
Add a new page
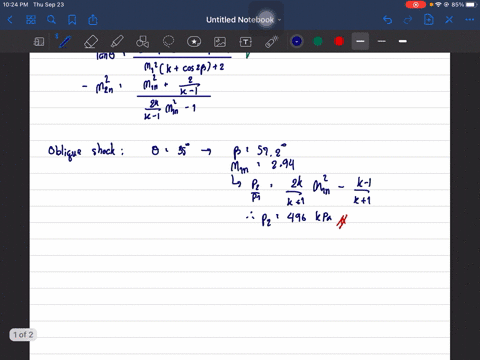click(x=429, y=20)
